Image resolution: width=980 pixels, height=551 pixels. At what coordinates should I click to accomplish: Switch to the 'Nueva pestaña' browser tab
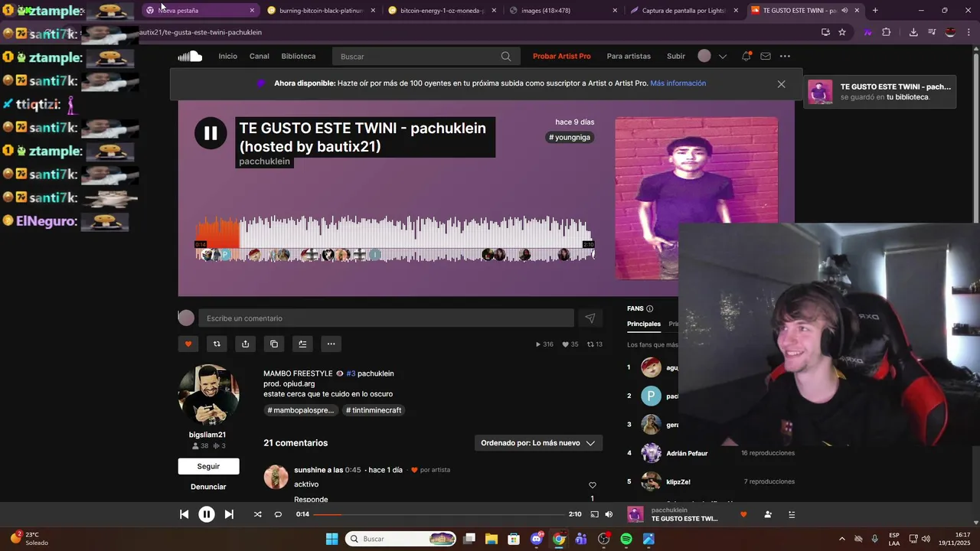click(x=201, y=11)
